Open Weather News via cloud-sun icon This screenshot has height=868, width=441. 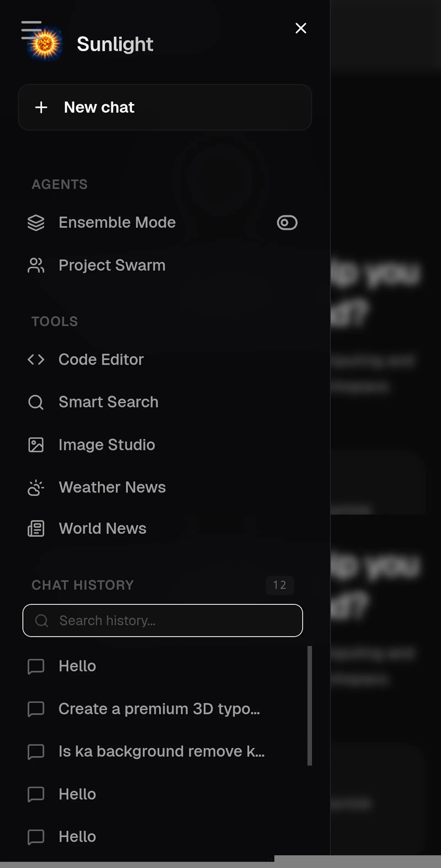pyautogui.click(x=36, y=487)
